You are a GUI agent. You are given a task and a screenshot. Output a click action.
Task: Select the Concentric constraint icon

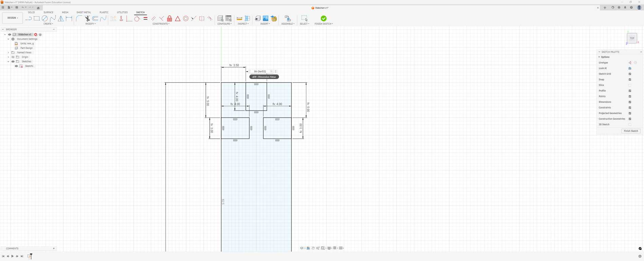186,19
